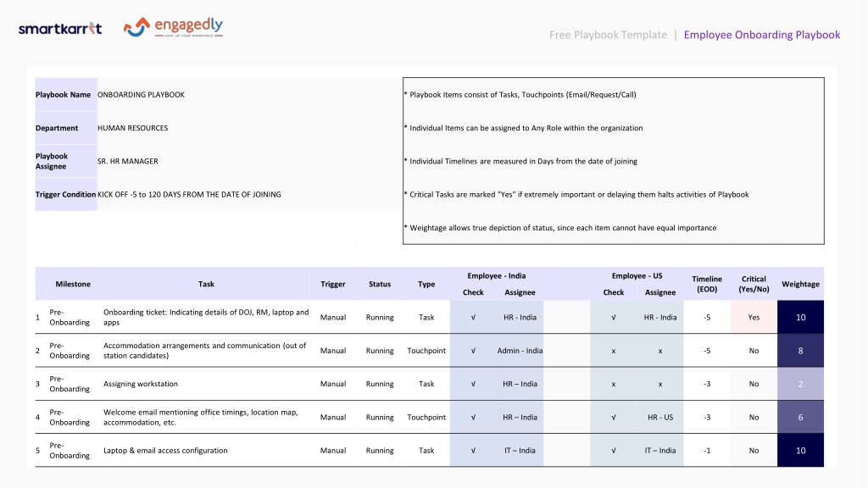
Task: Select the SR. HR MANAGER assignee field
Action: 249,161
